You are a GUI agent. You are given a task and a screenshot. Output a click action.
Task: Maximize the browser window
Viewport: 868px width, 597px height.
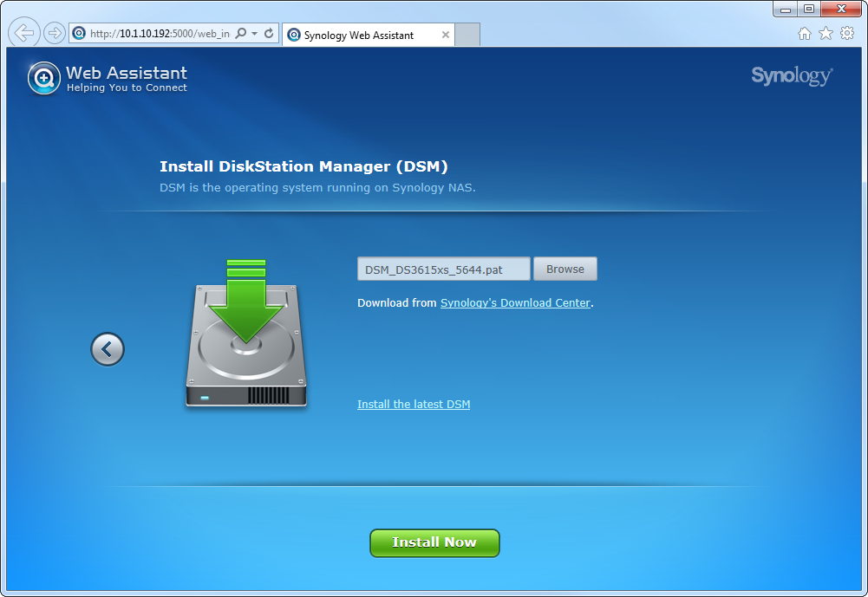(809, 9)
